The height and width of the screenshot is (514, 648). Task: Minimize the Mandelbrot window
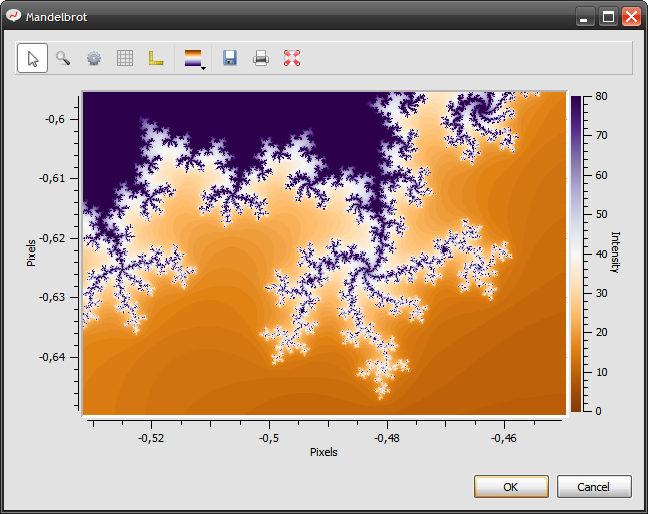(x=586, y=16)
